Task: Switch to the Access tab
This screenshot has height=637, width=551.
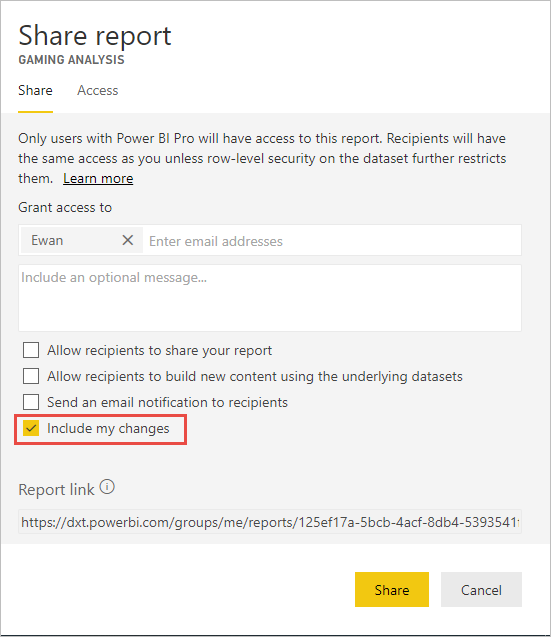Action: (x=98, y=90)
